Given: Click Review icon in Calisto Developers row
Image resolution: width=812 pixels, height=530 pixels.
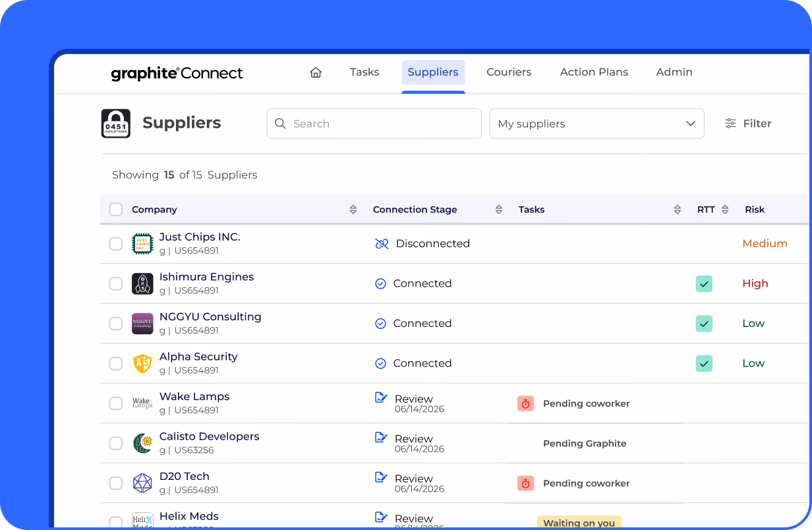Looking at the screenshot, I should point(381,437).
